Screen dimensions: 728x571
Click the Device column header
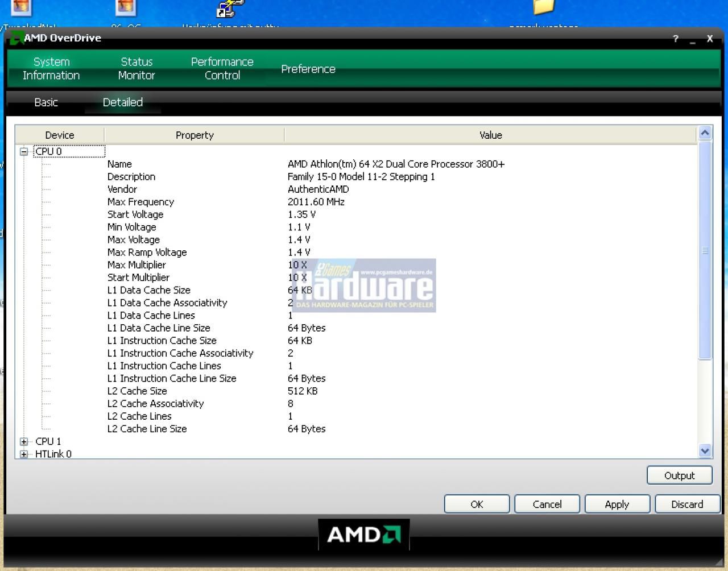[60, 135]
